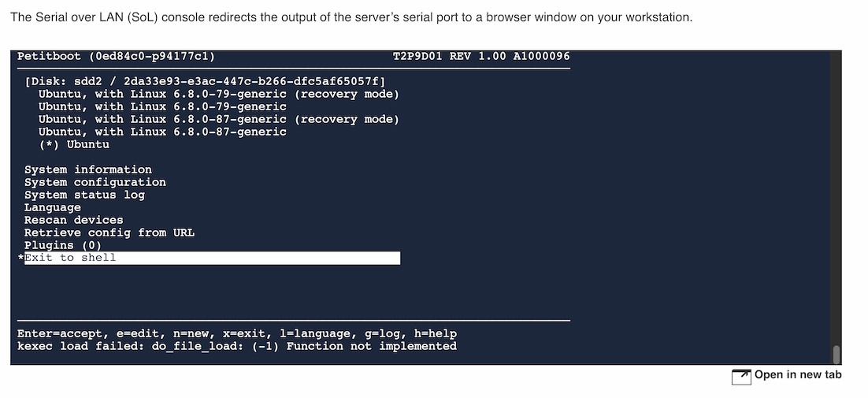Open System information
Image resolution: width=868 pixels, height=398 pixels.
(x=87, y=169)
